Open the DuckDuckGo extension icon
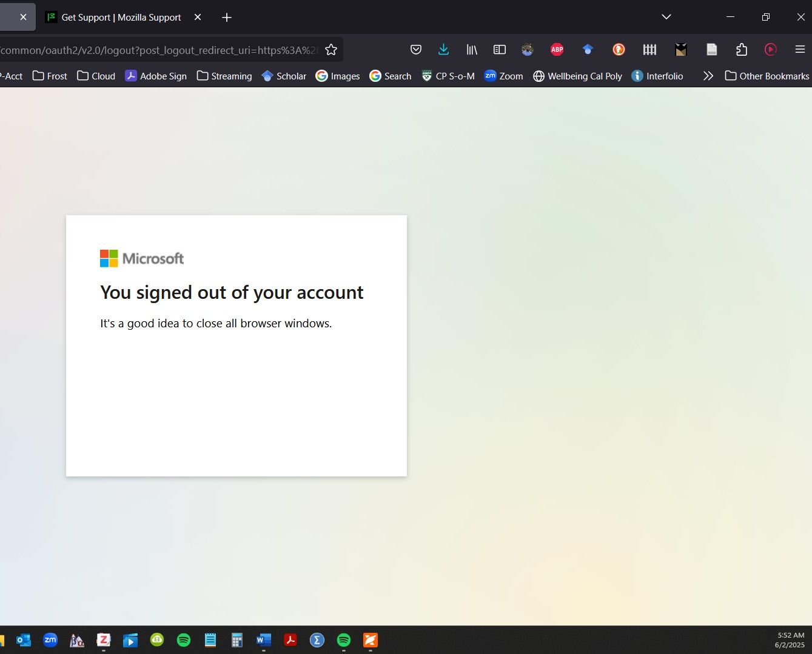This screenshot has width=812, height=654. (x=619, y=50)
